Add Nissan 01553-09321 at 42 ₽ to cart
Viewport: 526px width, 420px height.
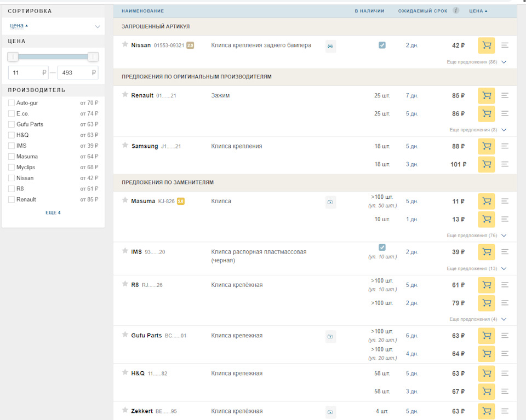[486, 45]
